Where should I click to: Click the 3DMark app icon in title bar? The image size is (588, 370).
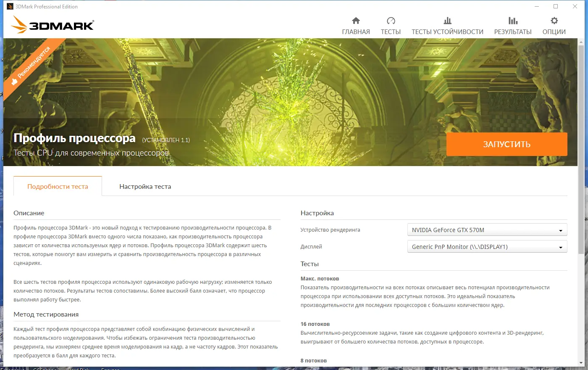[10, 6]
